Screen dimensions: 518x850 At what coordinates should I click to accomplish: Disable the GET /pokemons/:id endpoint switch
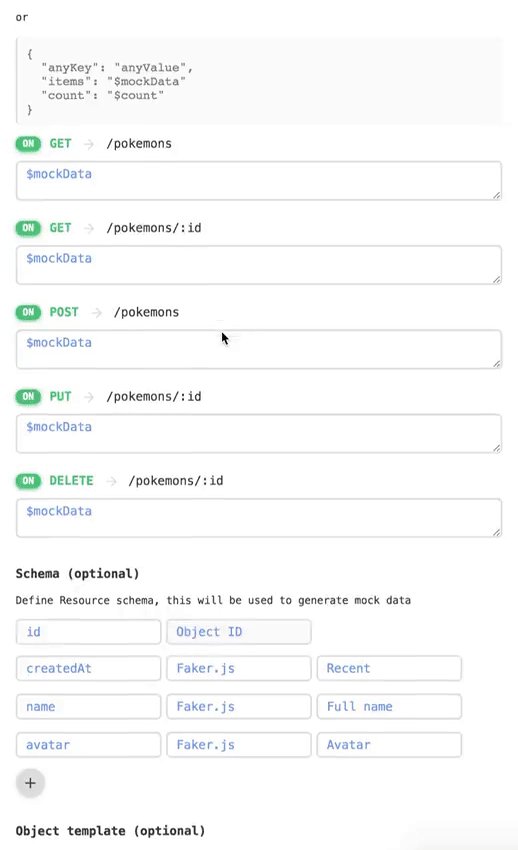(28, 228)
